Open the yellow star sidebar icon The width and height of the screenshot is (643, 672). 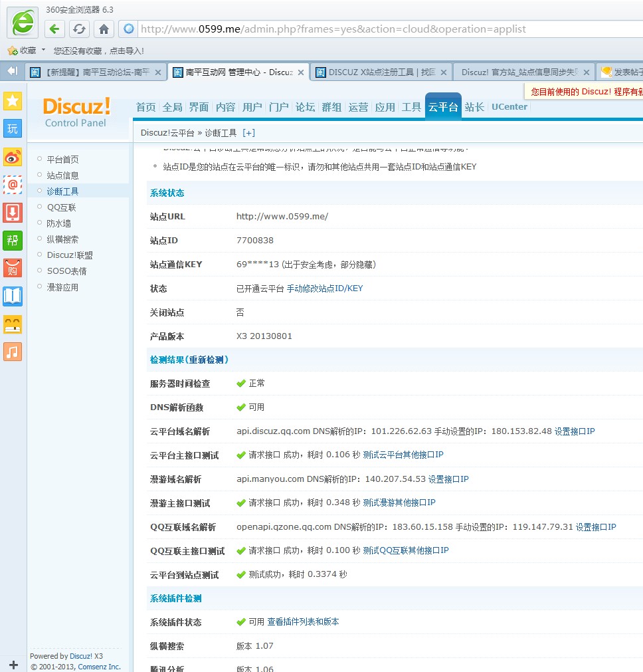[x=13, y=101]
